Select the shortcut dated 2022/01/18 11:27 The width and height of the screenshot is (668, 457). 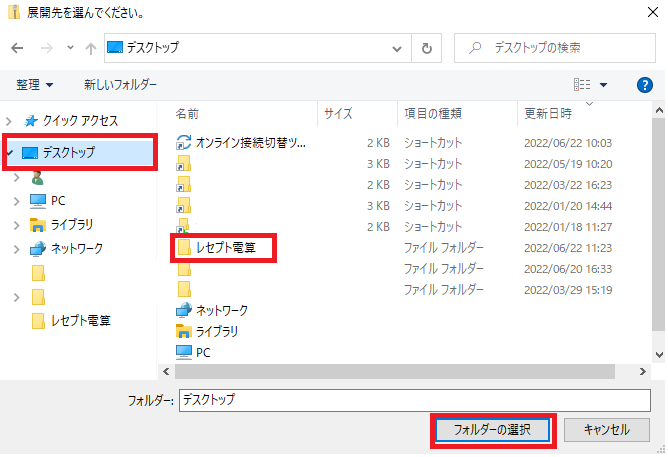click(394, 227)
